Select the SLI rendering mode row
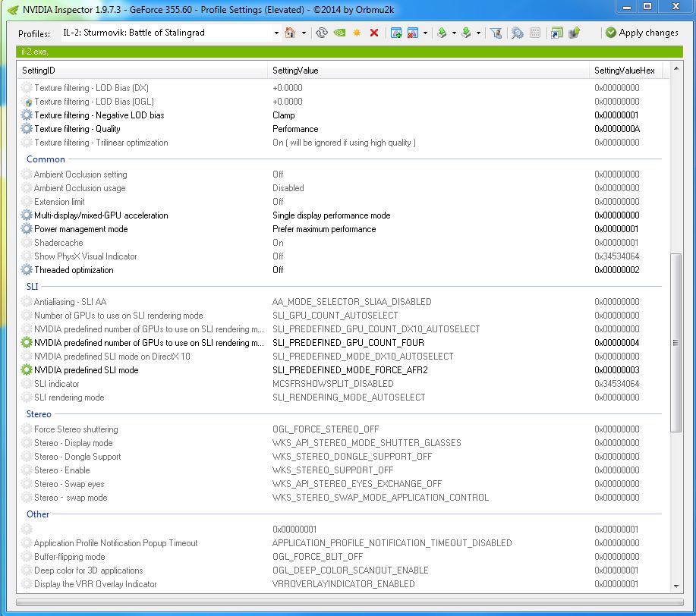This screenshot has height=616, width=696. [x=342, y=398]
